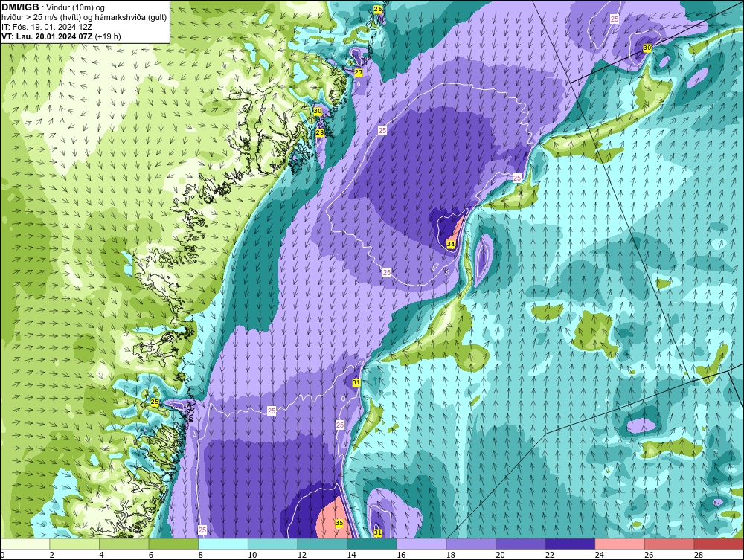Screen dimensions: 744x560
Task: Click the 14–16 m/s dark teal legend swatch
Action: coord(372,544)
